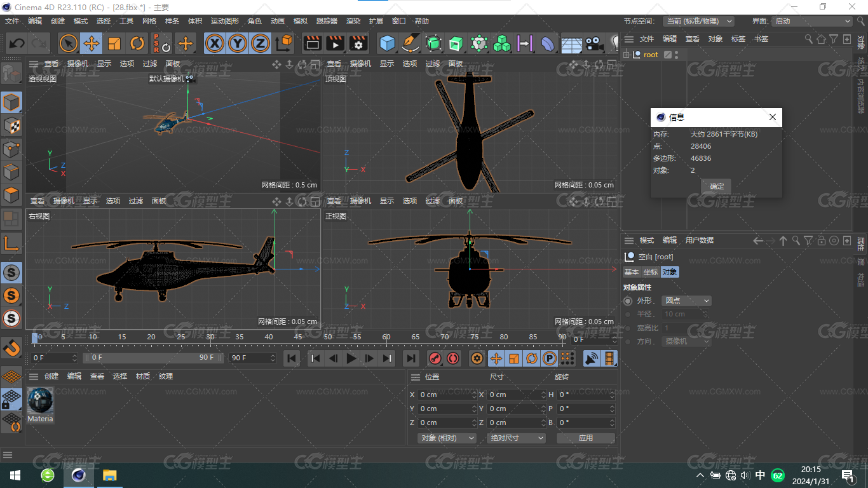Click the Record Active Objects key icon
868x488 pixels.
tap(435, 358)
